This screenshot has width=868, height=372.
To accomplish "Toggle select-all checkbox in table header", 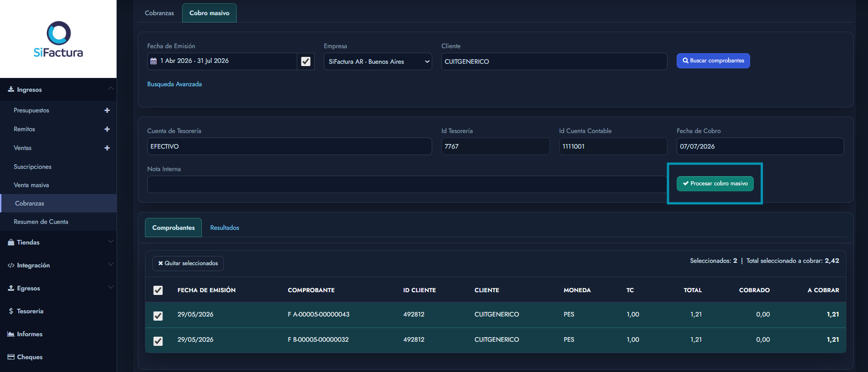I will point(158,290).
